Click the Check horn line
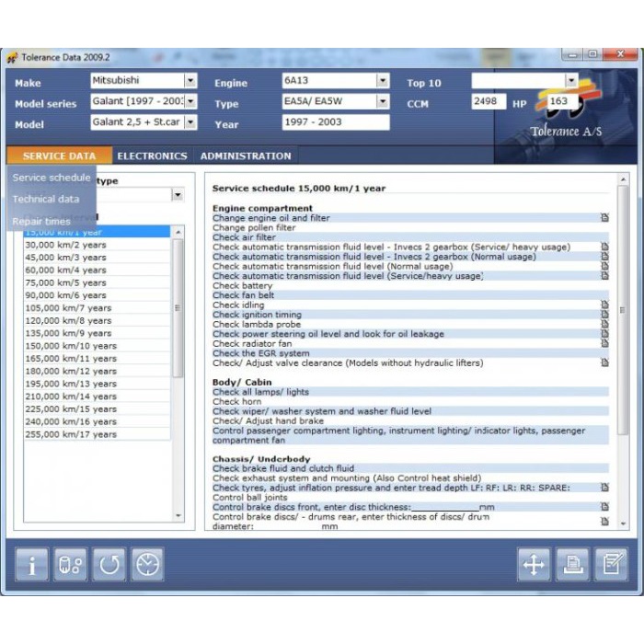 tap(410, 402)
